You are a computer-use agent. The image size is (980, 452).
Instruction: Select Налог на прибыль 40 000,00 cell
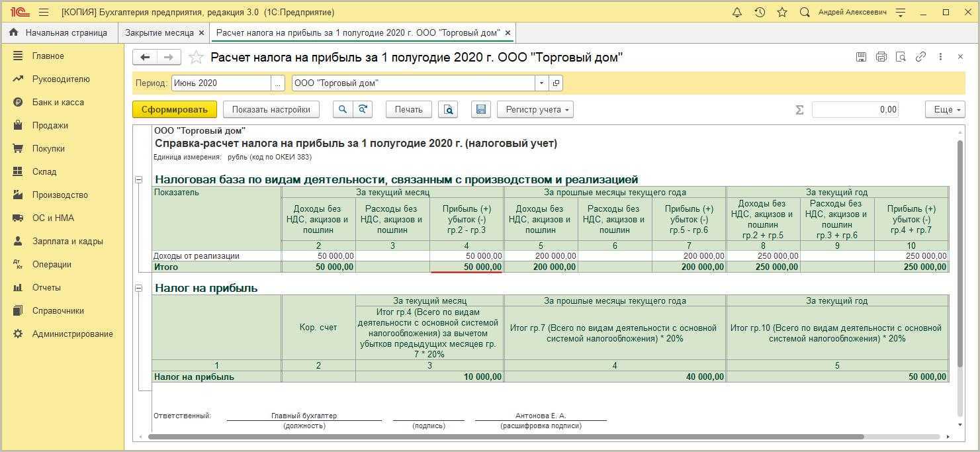coord(615,377)
